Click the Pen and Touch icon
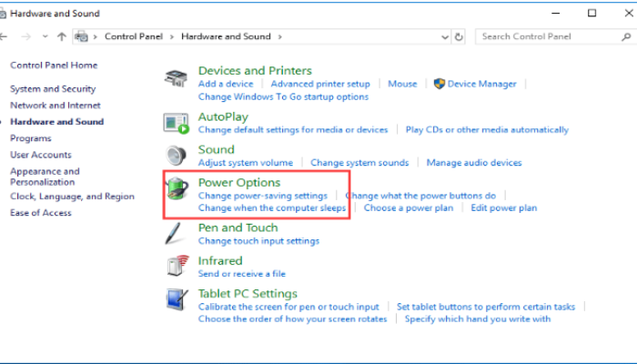637x364 pixels. (x=176, y=234)
